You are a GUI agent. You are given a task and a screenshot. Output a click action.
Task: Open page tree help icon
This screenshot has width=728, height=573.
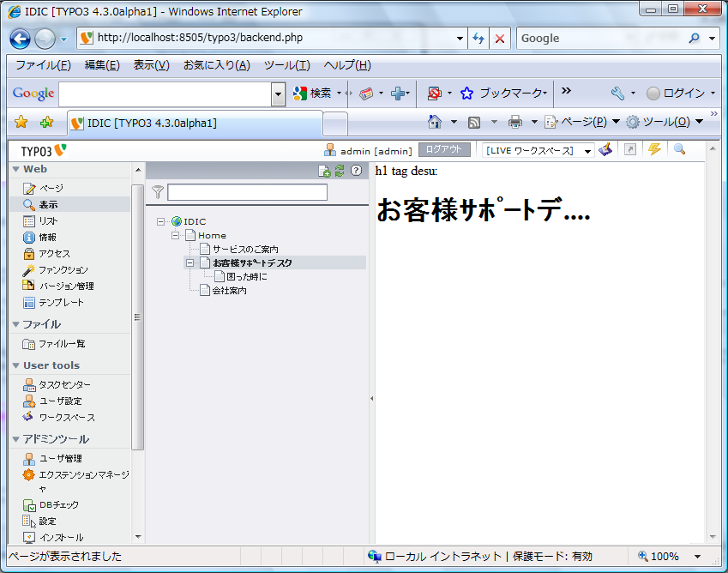click(x=356, y=171)
